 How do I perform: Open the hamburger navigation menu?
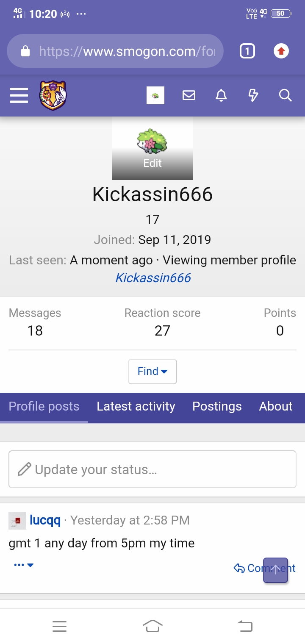19,96
